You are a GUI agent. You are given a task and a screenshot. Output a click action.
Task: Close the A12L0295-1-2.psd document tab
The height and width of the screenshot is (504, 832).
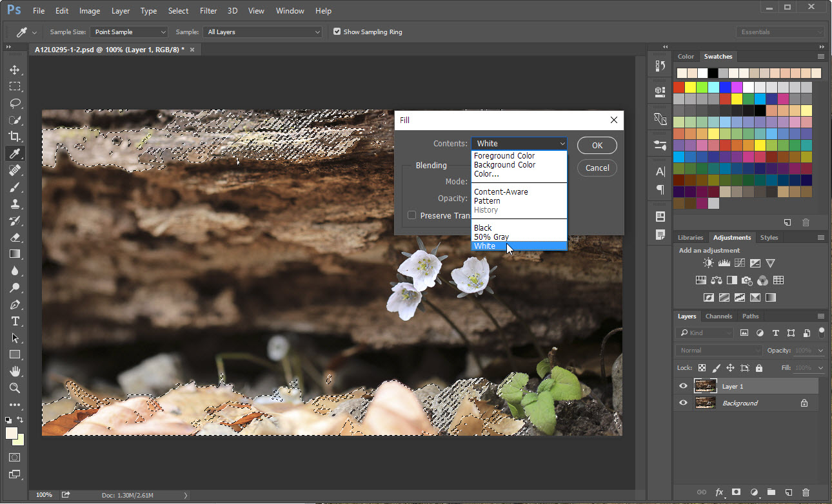[192, 49]
